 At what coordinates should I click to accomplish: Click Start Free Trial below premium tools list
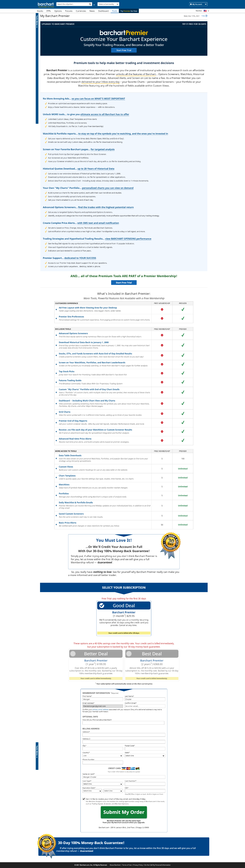click(x=124, y=283)
